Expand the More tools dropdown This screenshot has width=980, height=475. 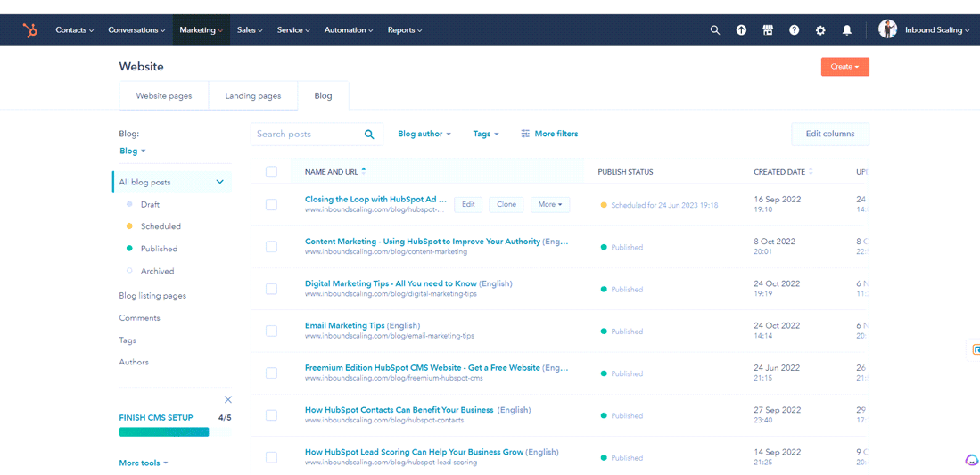pos(144,463)
